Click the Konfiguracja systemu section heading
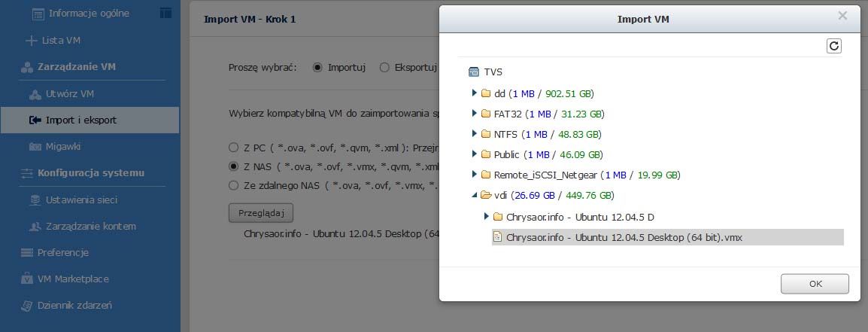 coord(91,173)
